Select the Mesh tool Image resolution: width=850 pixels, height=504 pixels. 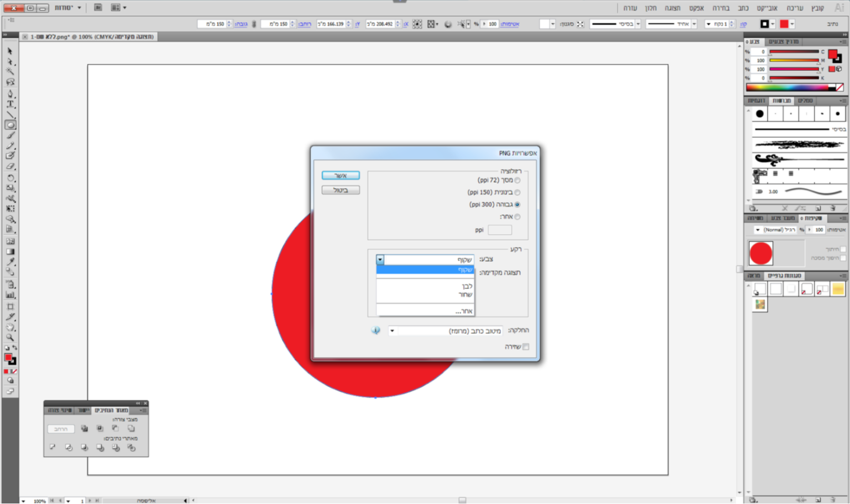10,241
